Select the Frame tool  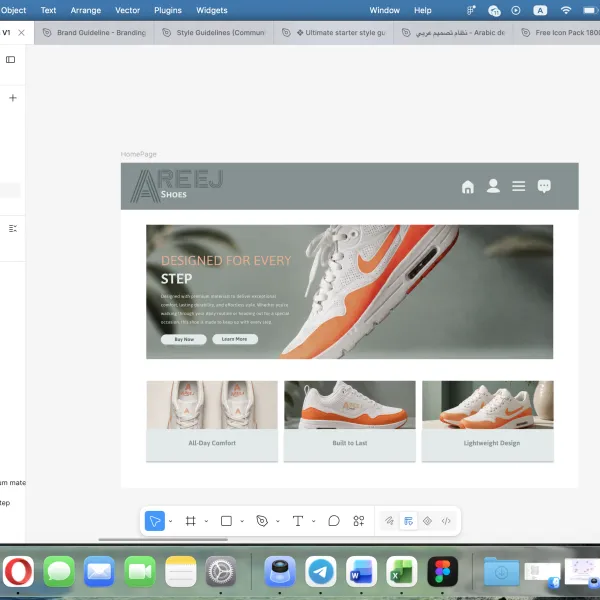coord(191,521)
